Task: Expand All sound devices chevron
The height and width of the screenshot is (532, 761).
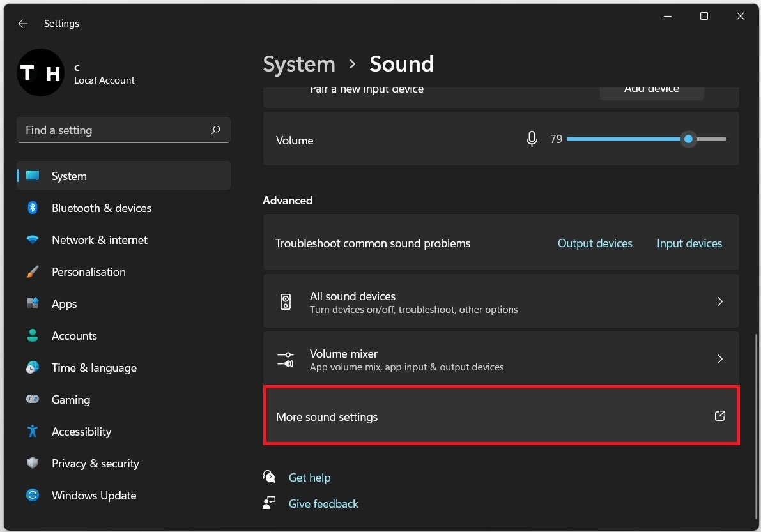Action: tap(720, 301)
